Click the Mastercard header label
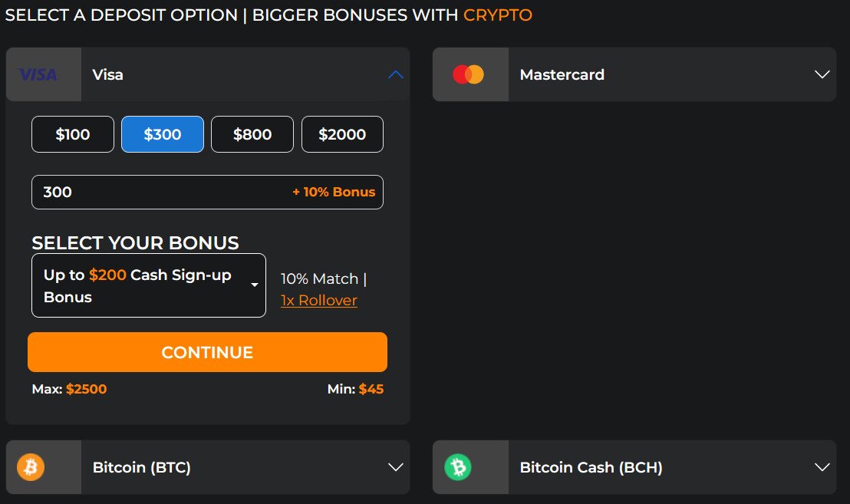The image size is (850, 504). [x=562, y=74]
